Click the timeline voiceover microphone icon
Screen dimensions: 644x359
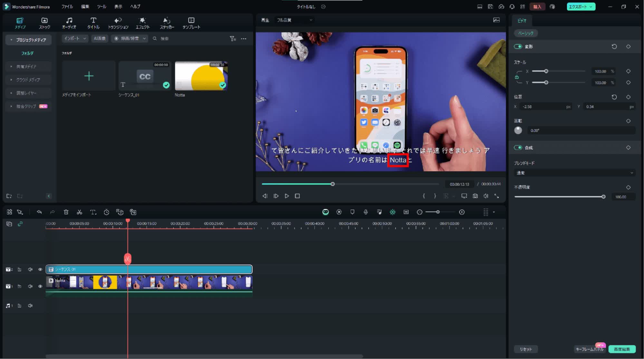366,212
